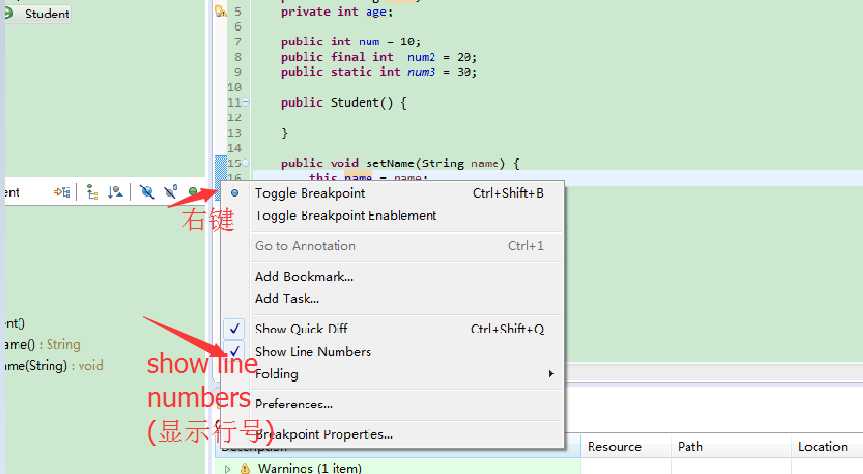
Task: Click line number 9 in the gutter
Action: pyautogui.click(x=238, y=72)
